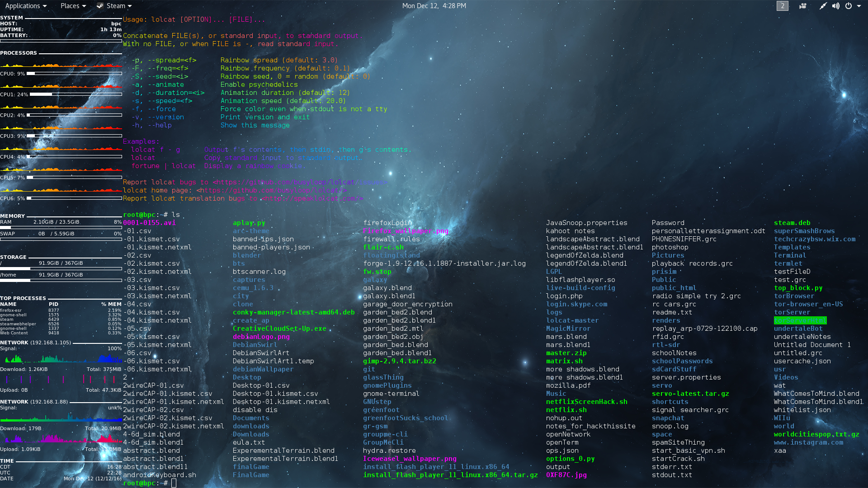868x488 pixels.
Task: Click 'login.skype.com' directory name
Action: point(576,304)
